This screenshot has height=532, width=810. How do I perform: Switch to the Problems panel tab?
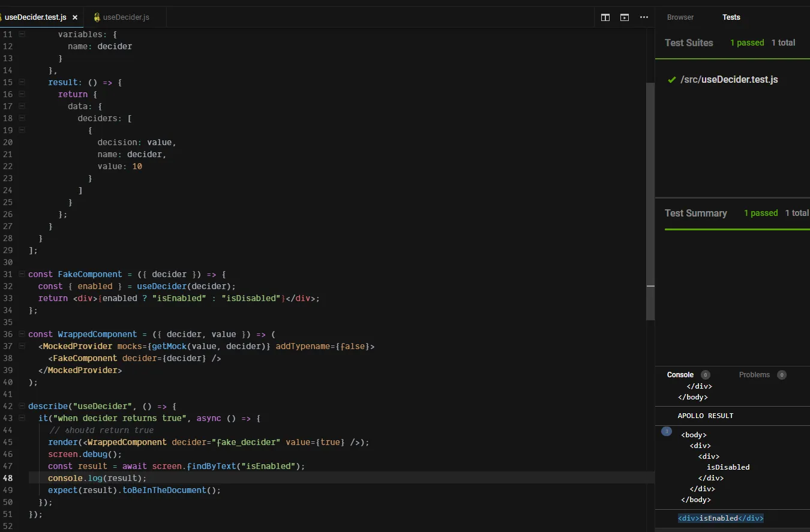(x=754, y=375)
